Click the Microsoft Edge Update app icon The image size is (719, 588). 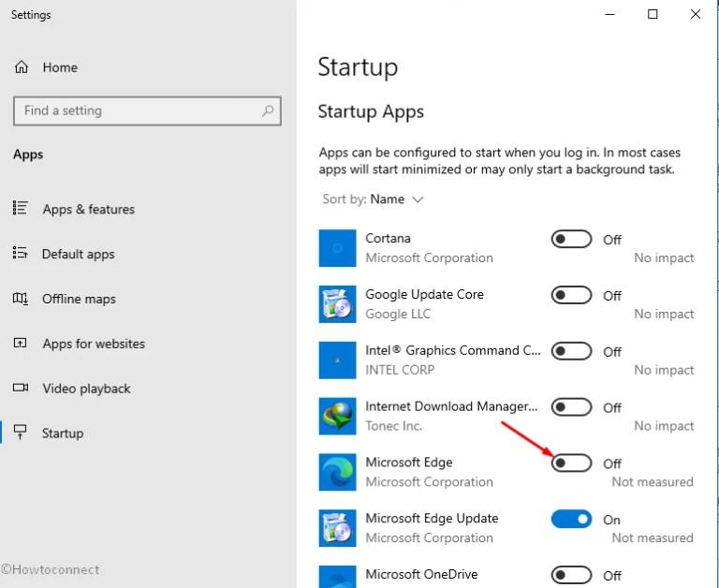click(337, 528)
